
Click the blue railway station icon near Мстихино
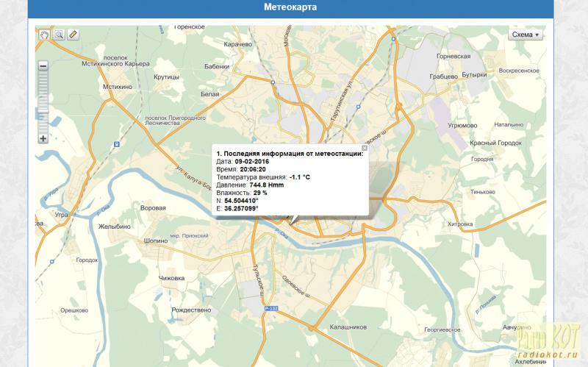point(118,144)
